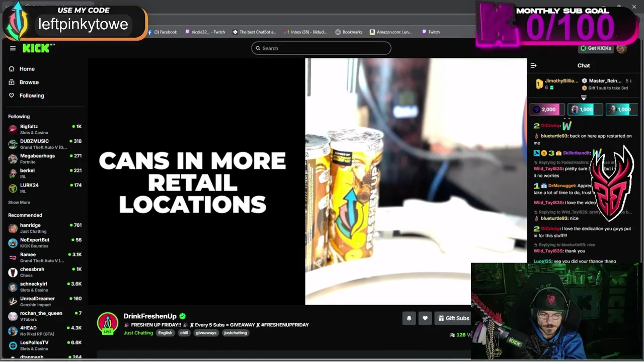Image resolution: width=644 pixels, height=362 pixels.
Task: Open chessbrah recommended channel
Action: pyautogui.click(x=45, y=272)
